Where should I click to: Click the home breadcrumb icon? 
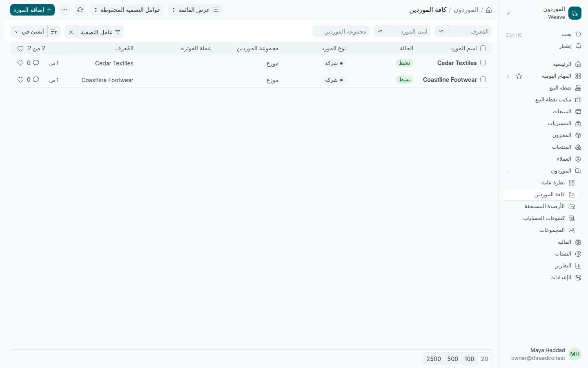click(x=489, y=10)
